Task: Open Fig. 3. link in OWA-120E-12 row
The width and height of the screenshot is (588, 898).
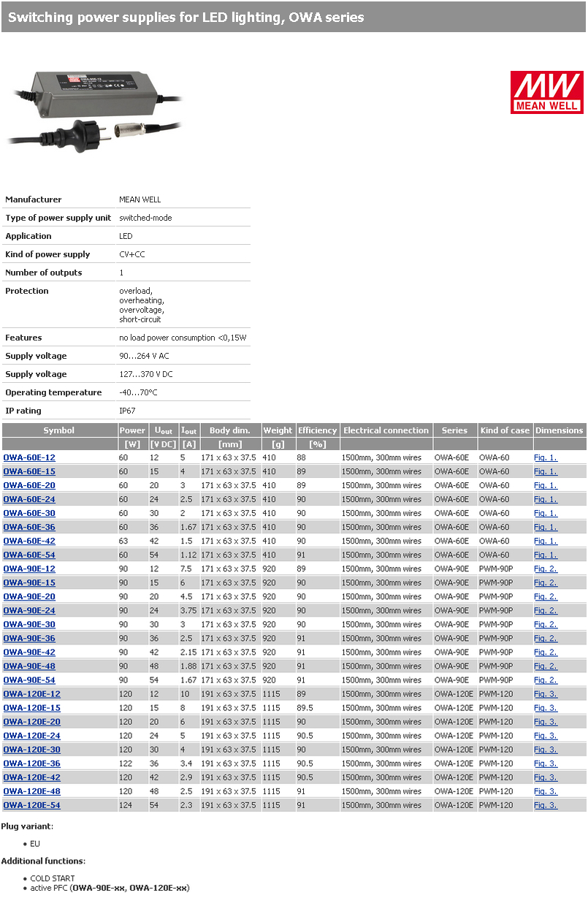Action: coord(546,694)
